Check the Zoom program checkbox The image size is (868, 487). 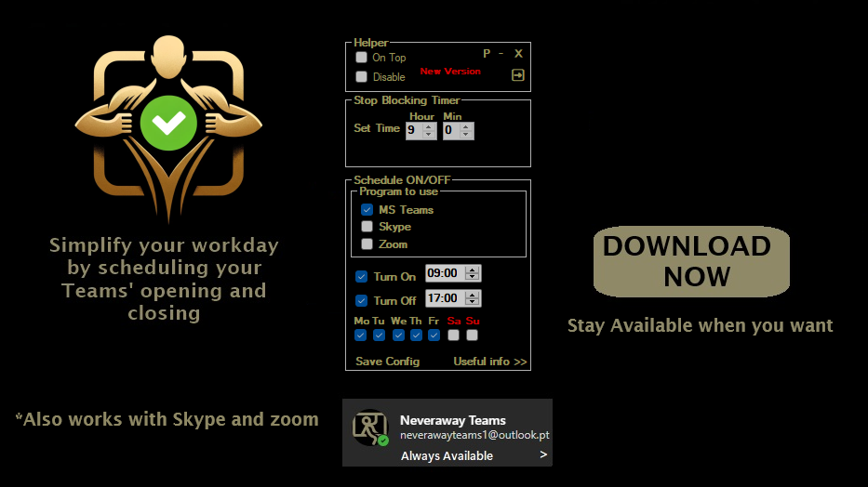pos(367,243)
